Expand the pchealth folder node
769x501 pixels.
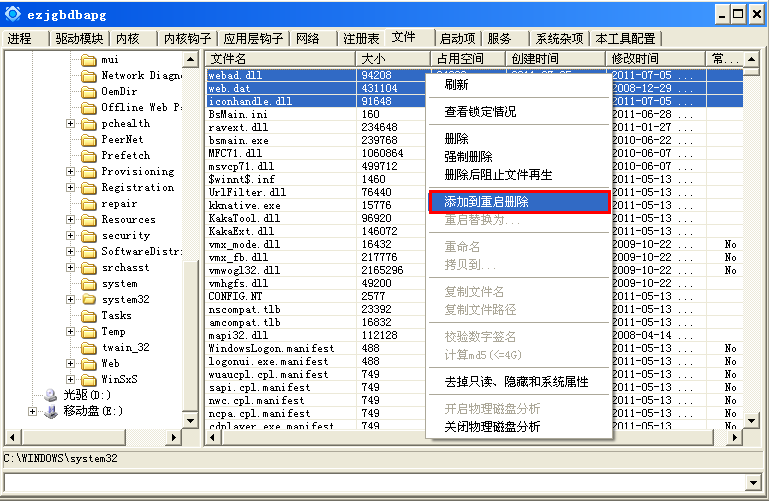pos(71,124)
